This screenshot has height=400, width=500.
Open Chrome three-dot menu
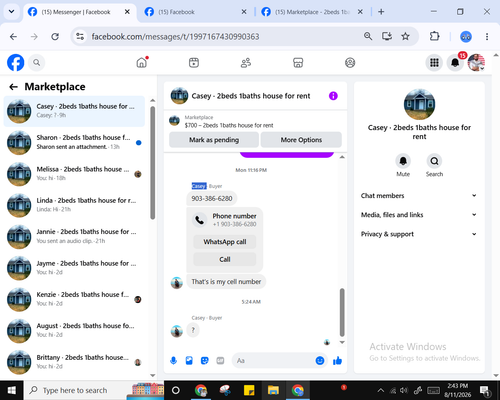487,36
